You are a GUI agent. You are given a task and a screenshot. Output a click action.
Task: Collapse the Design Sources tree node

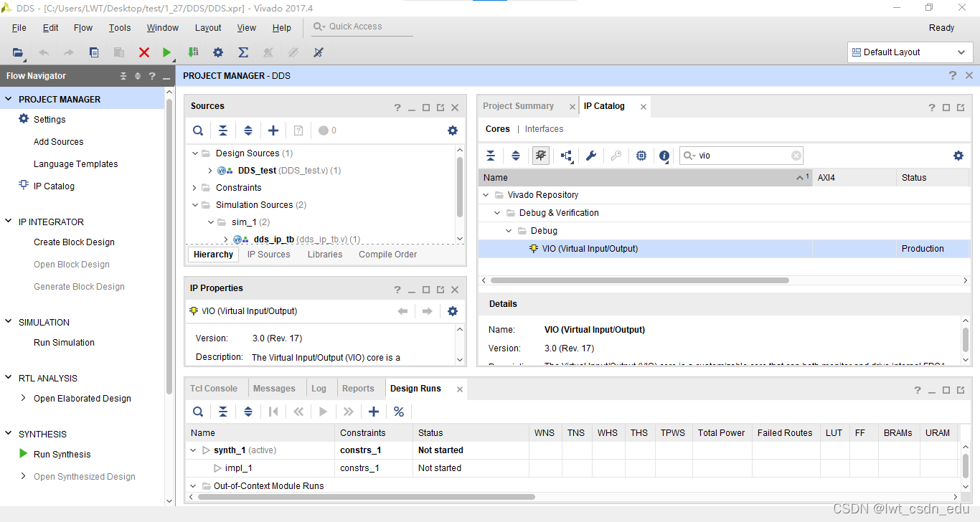point(194,153)
